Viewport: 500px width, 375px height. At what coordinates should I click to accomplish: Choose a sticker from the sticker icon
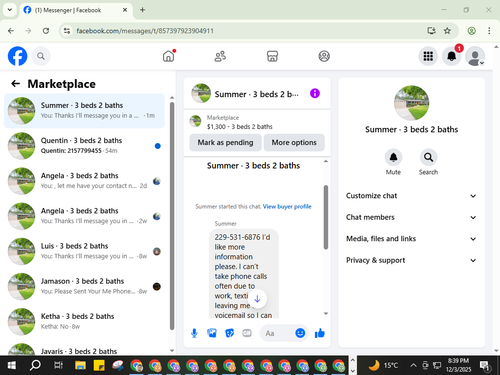coord(230,333)
